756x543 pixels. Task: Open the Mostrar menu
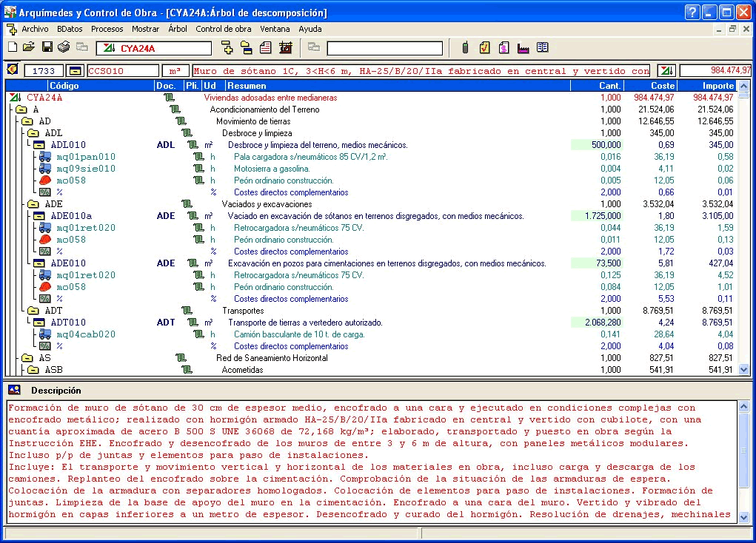(146, 29)
